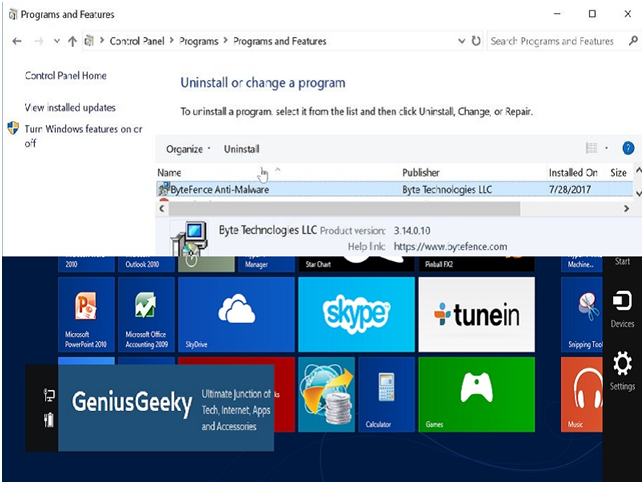This screenshot has width=644, height=484.
Task: Select the ByteFence Anti-Malware row
Action: tap(394, 189)
